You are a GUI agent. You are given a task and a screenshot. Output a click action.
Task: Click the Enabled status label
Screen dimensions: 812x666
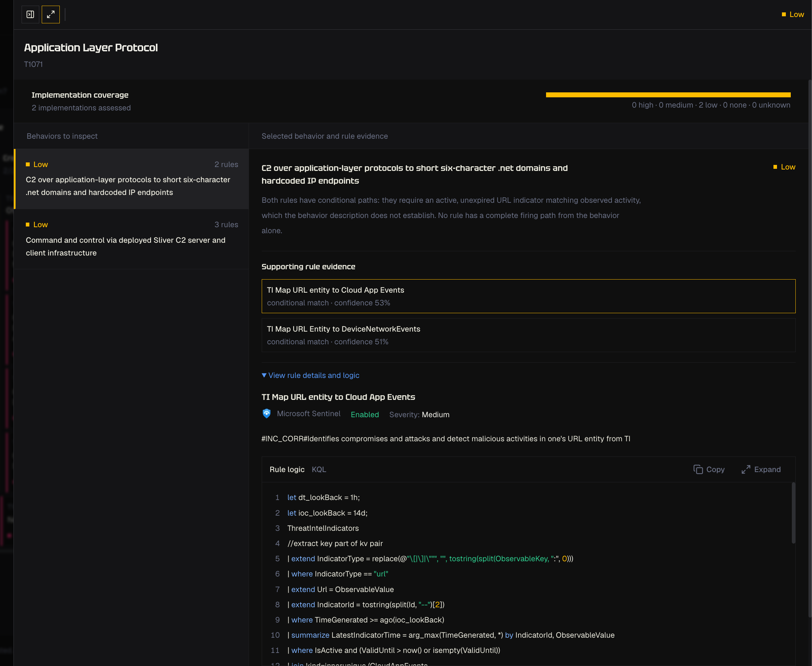(365, 414)
